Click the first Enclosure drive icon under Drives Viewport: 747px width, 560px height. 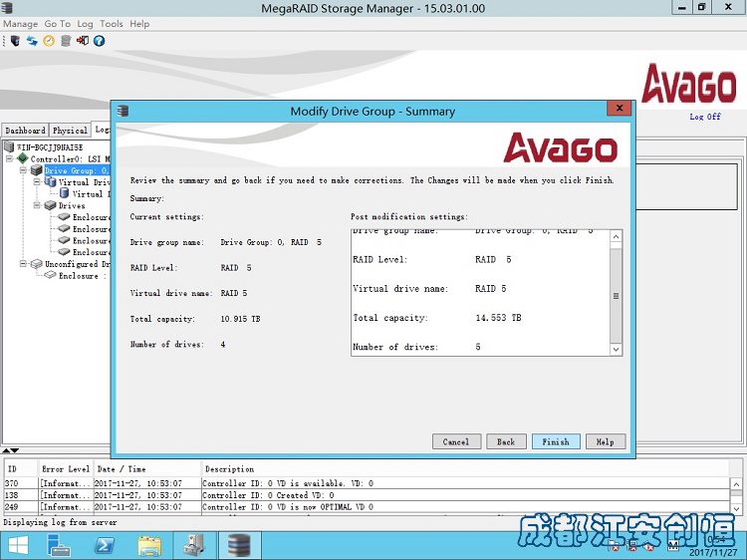point(64,217)
